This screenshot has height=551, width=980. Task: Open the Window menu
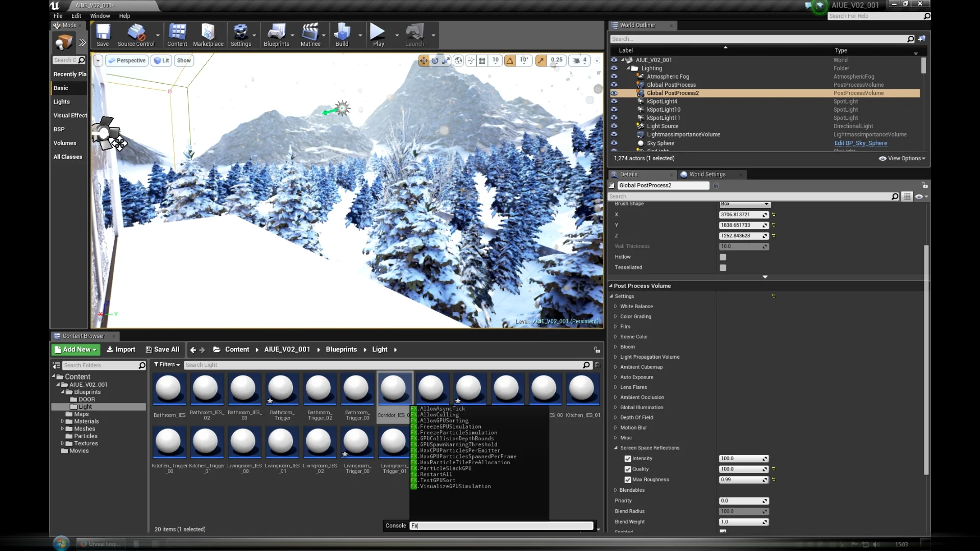100,16
